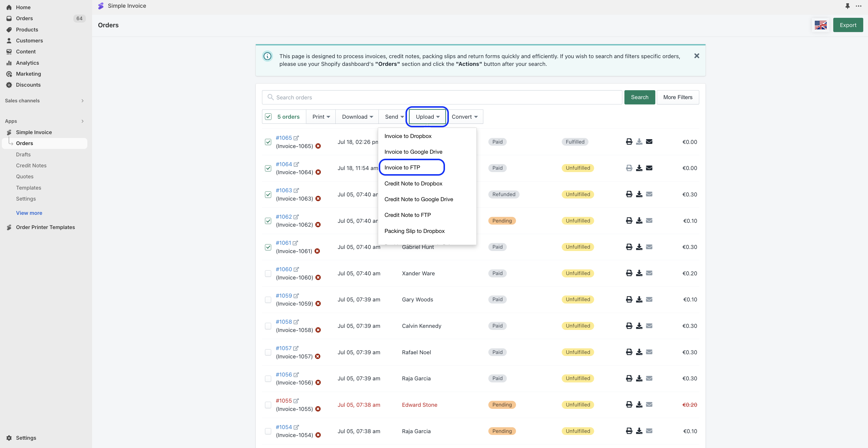Open the Print dropdown
The image size is (868, 448).
tap(321, 117)
